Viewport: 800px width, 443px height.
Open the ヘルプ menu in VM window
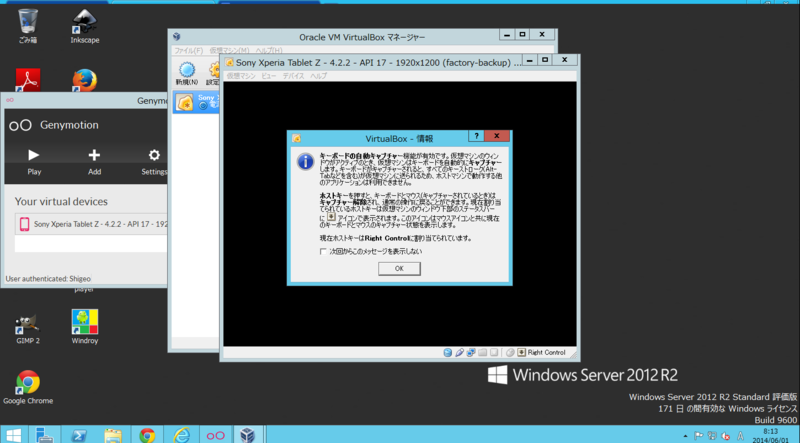pyautogui.click(x=318, y=76)
